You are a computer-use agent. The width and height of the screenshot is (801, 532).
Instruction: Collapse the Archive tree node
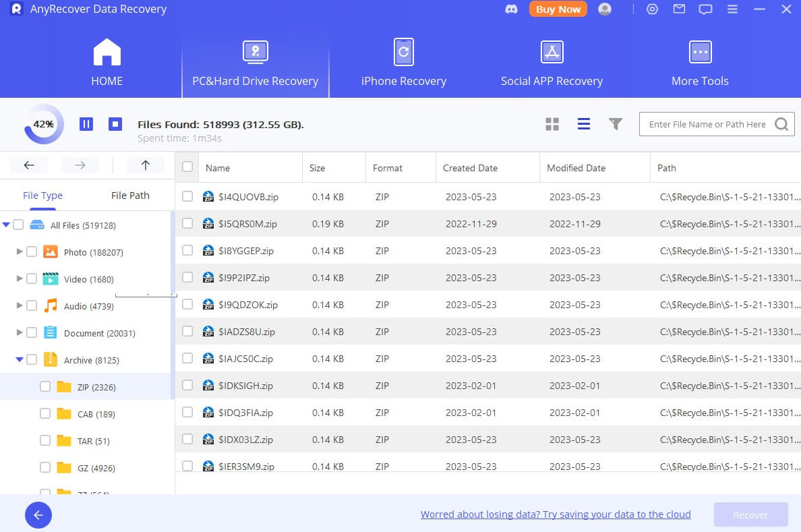coord(20,360)
